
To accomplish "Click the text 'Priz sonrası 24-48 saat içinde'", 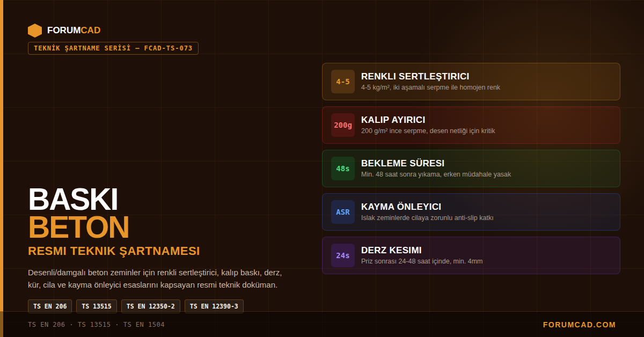I will coord(407,261).
